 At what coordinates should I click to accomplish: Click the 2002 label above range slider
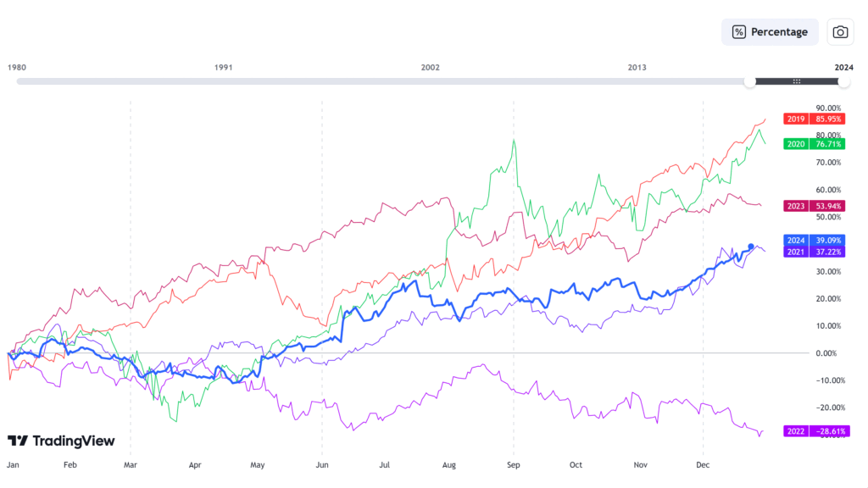point(431,67)
